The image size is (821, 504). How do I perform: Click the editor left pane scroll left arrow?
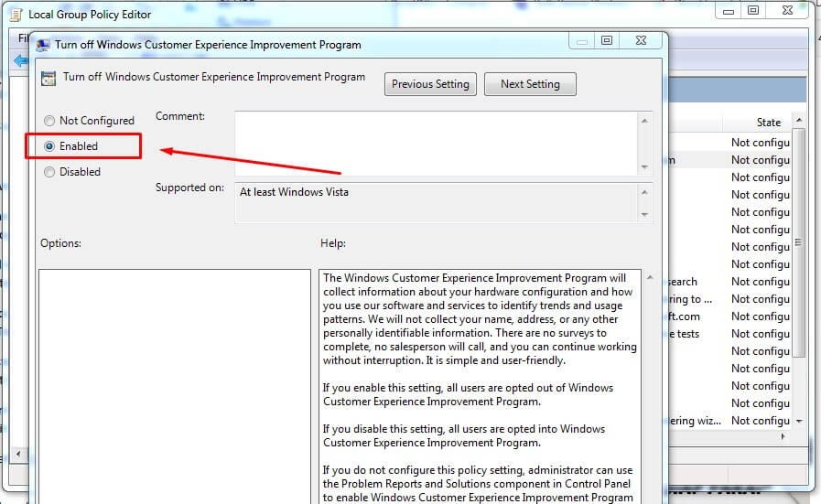point(18,454)
